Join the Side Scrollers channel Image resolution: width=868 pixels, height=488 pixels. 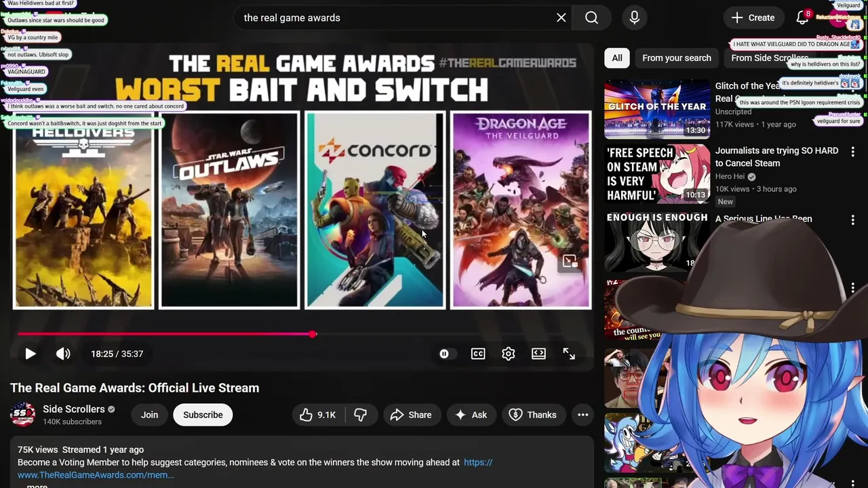point(149,415)
